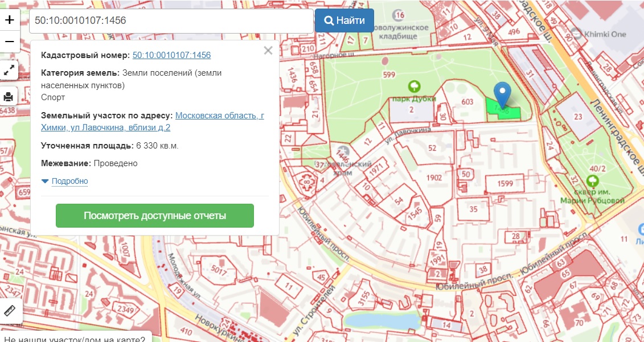This screenshot has width=644, height=342.
Task: Click the print map icon
Action: [x=9, y=96]
